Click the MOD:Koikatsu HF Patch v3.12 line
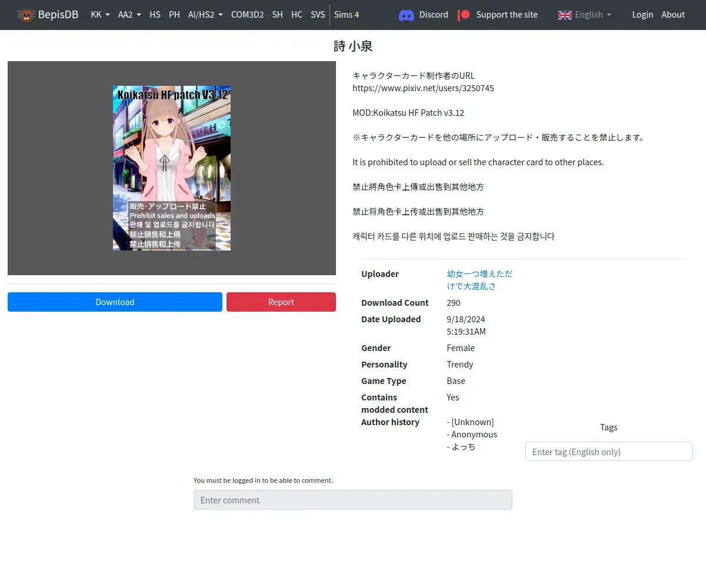The width and height of the screenshot is (706, 588). [x=408, y=113]
